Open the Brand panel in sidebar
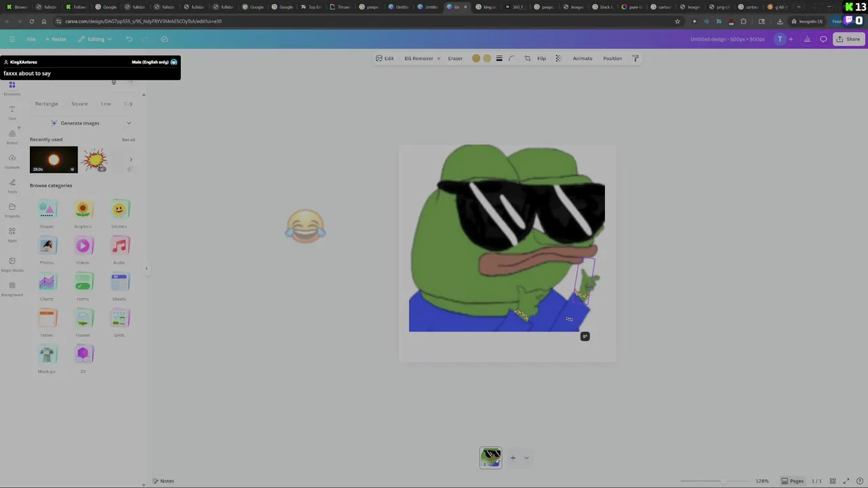The width and height of the screenshot is (868, 488). 12,137
